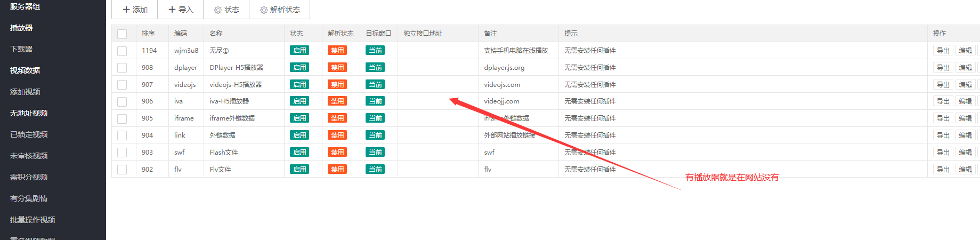The image size is (980, 240).
Task: Open 播放器 in the sidebar
Action: pos(21,28)
